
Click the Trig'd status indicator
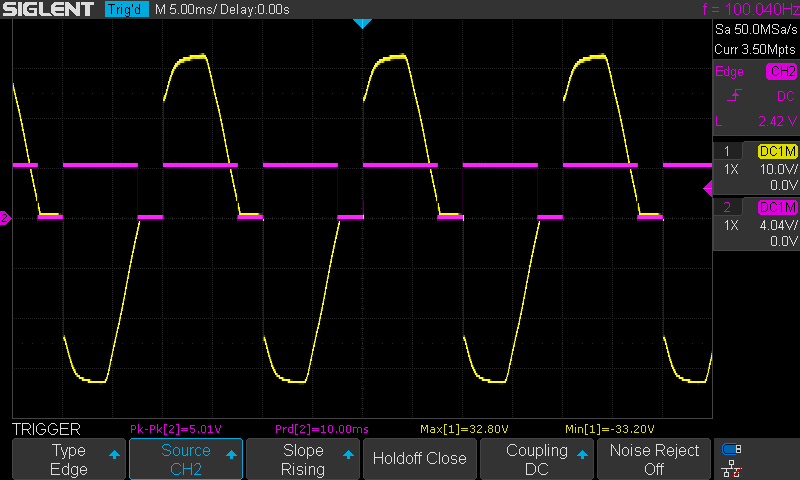point(127,9)
